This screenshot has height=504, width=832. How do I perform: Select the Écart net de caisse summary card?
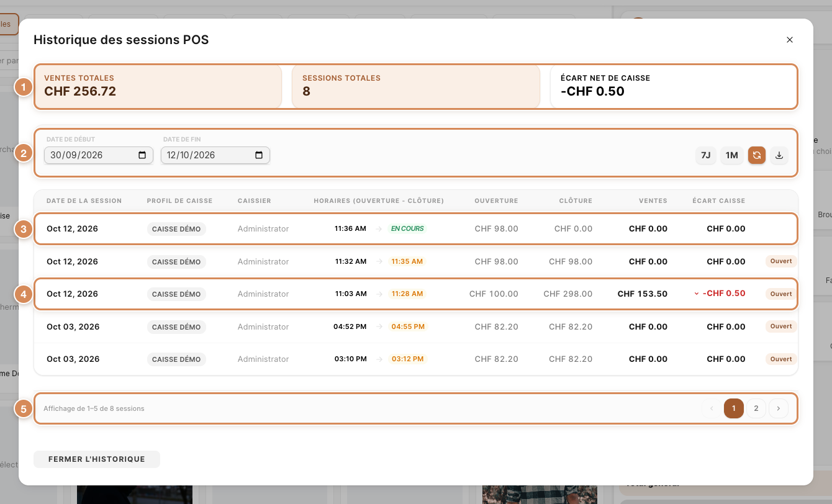point(674,86)
